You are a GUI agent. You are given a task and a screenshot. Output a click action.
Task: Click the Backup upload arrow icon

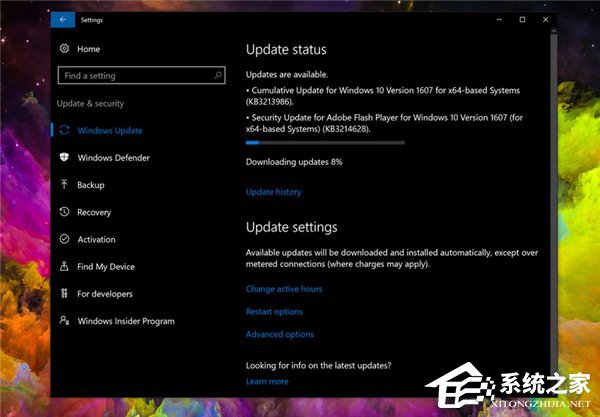[x=64, y=184]
